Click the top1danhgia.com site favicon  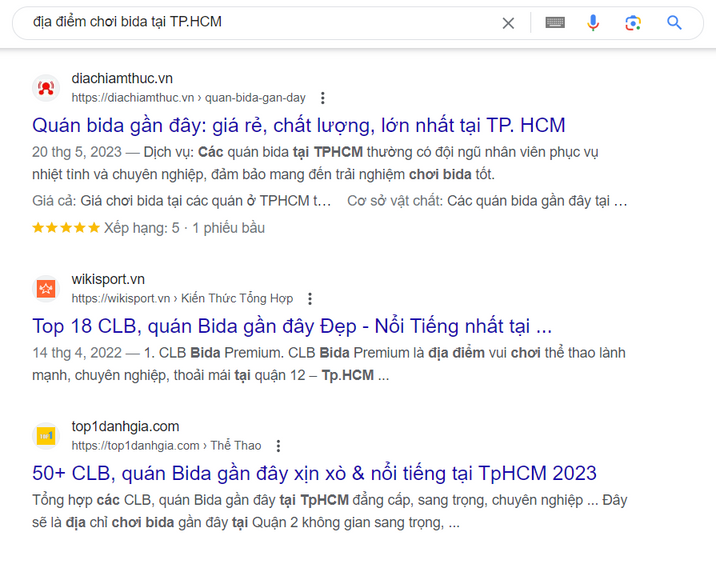pos(45,435)
